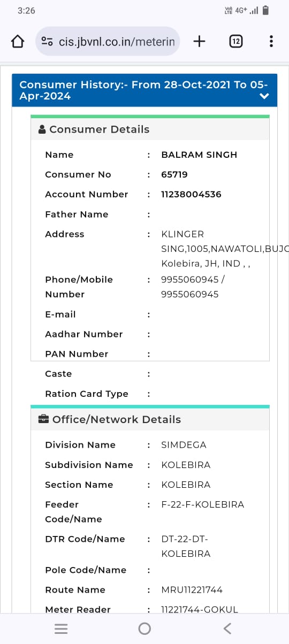
Task: Click the Consumer History header bar
Action: pos(144,90)
